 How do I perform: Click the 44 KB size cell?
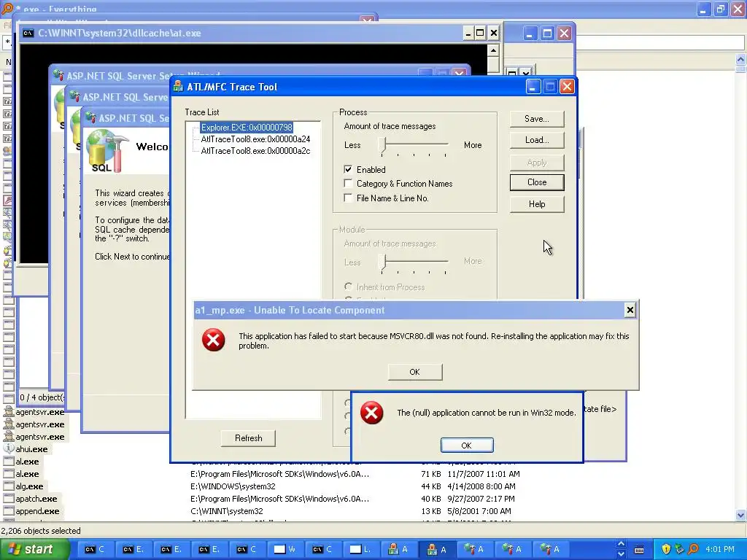(431, 486)
